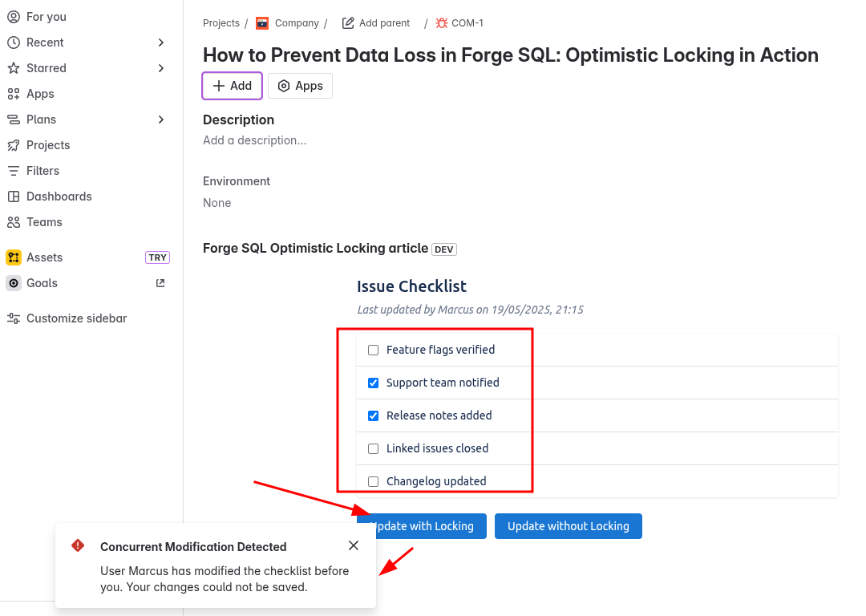
Task: Expand the Starred submenu chevron
Action: (160, 68)
